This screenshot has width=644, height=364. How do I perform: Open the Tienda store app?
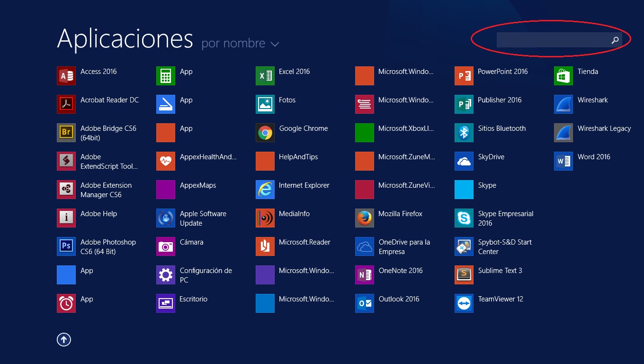pos(563,76)
